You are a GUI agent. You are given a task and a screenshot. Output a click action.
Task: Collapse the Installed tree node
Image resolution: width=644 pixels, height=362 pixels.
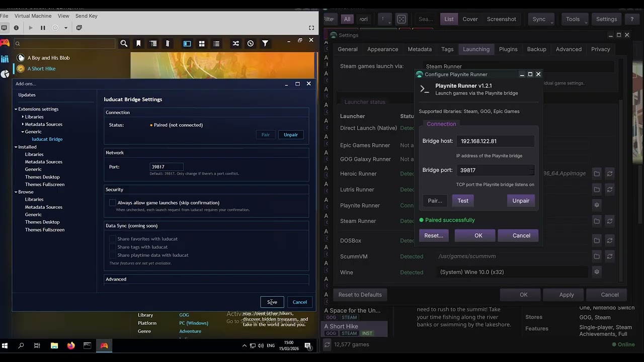coord(16,147)
